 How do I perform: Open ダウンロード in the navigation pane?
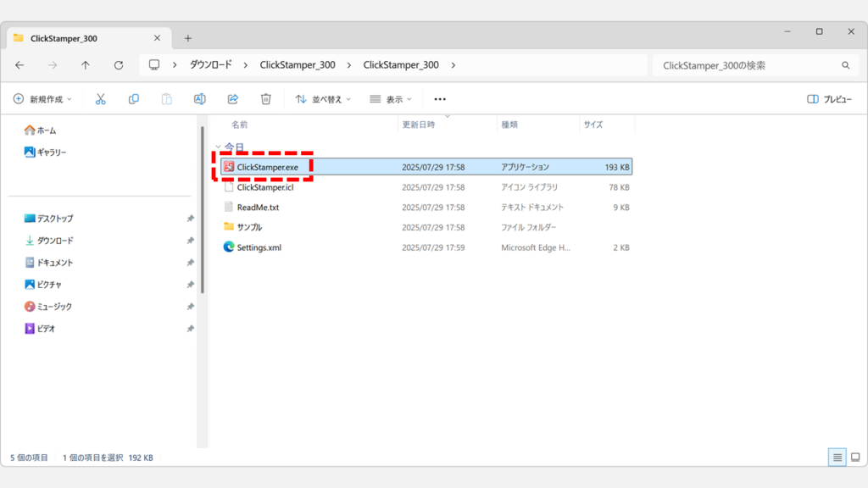tap(48, 241)
